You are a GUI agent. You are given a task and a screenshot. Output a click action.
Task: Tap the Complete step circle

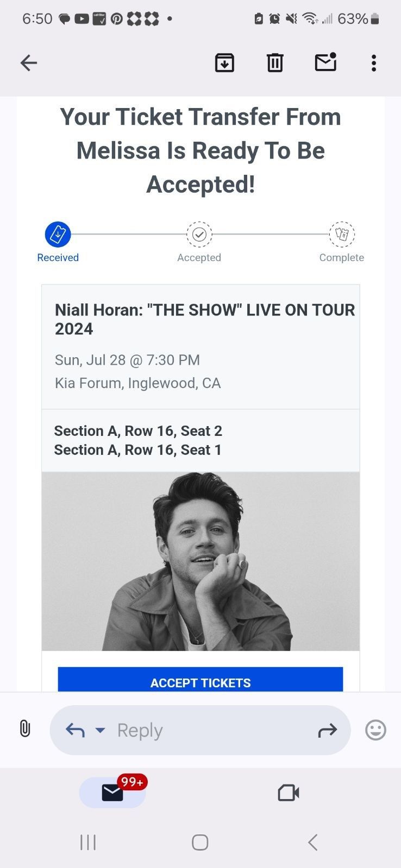341,235
